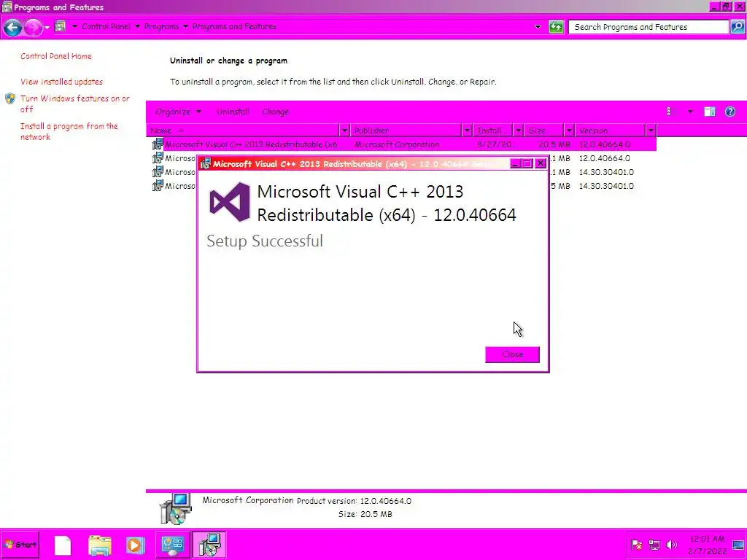Click the blank document taskbar icon
The height and width of the screenshot is (560, 747).
pyautogui.click(x=63, y=545)
